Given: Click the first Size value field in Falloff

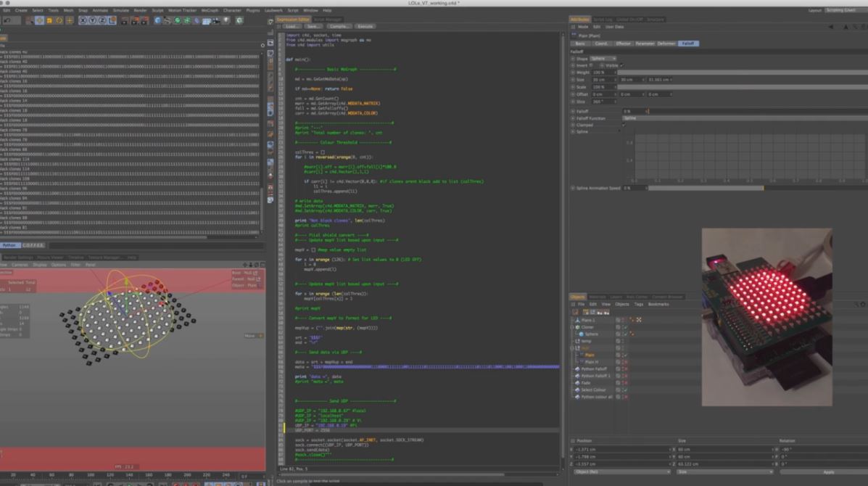Looking at the screenshot, I should point(603,80).
